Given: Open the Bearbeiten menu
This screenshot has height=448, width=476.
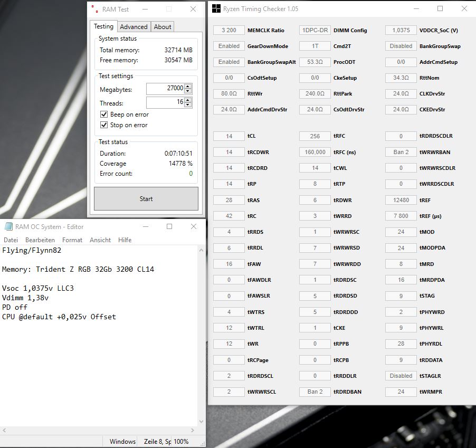Looking at the screenshot, I should click(40, 240).
